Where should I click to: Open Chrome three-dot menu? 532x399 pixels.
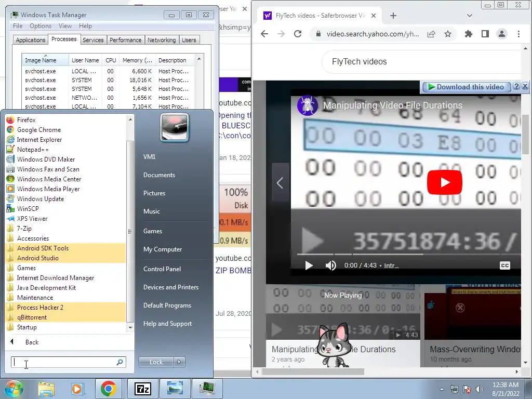(518, 34)
